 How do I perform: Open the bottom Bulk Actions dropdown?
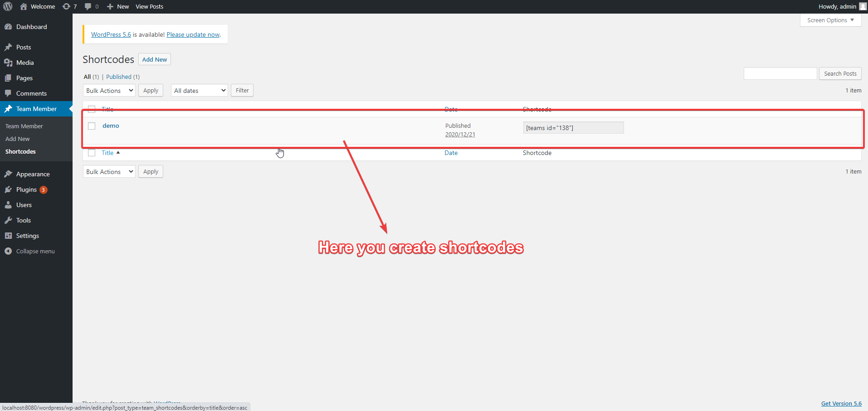(109, 172)
